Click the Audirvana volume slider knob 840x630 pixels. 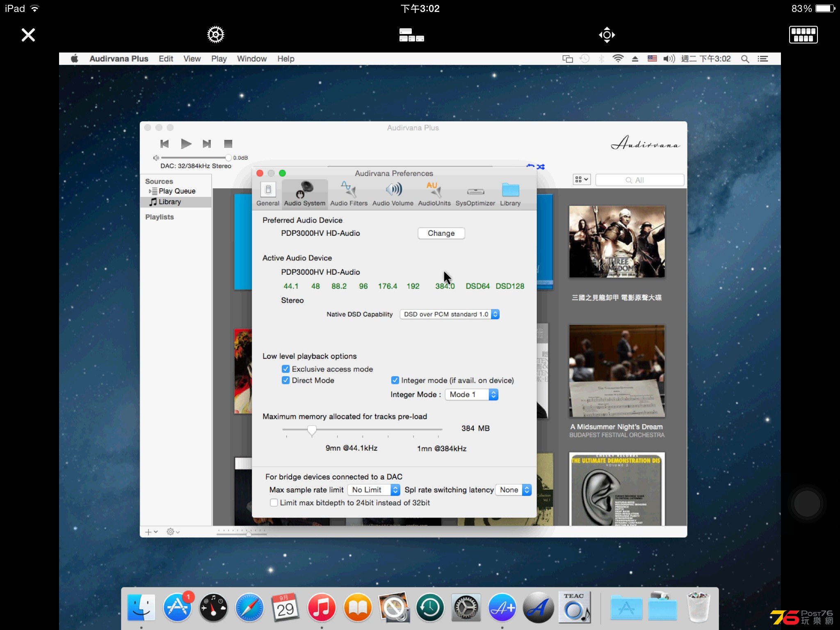(228, 157)
